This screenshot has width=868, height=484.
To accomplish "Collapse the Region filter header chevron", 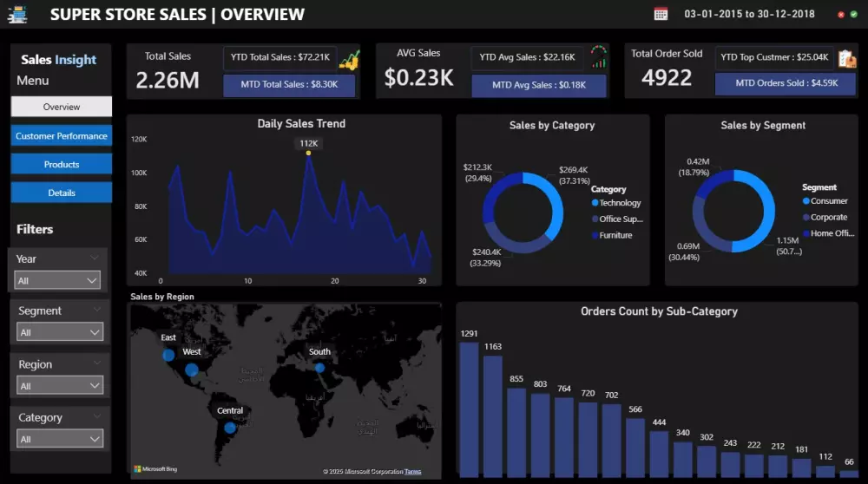I will click(x=97, y=363).
